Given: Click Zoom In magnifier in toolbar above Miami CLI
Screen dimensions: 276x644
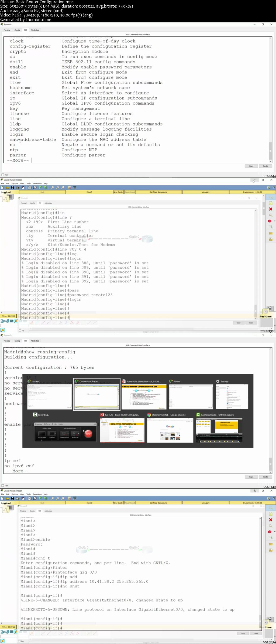Looking at the screenshot, I should [52, 498].
